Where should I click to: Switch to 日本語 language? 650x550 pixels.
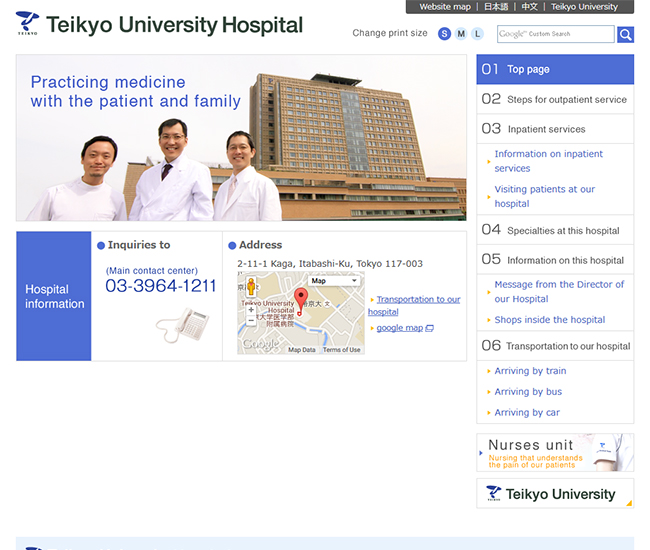496,7
